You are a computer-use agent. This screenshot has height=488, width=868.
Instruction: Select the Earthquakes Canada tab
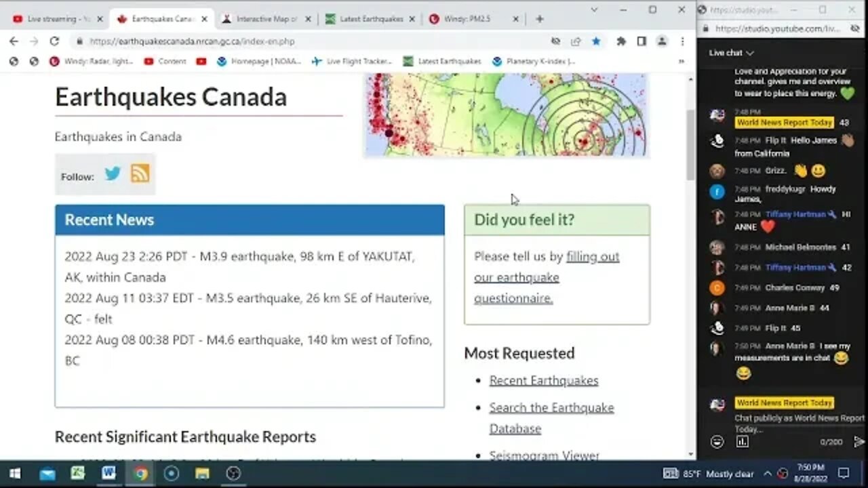pyautogui.click(x=162, y=19)
